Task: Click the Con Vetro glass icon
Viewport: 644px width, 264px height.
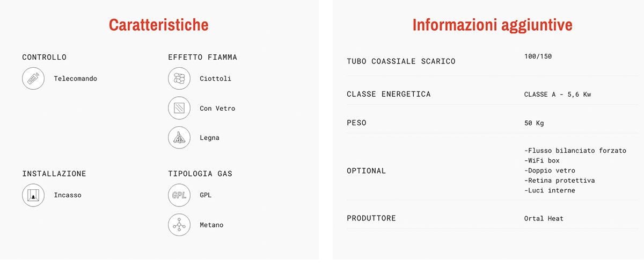Action: (x=179, y=108)
